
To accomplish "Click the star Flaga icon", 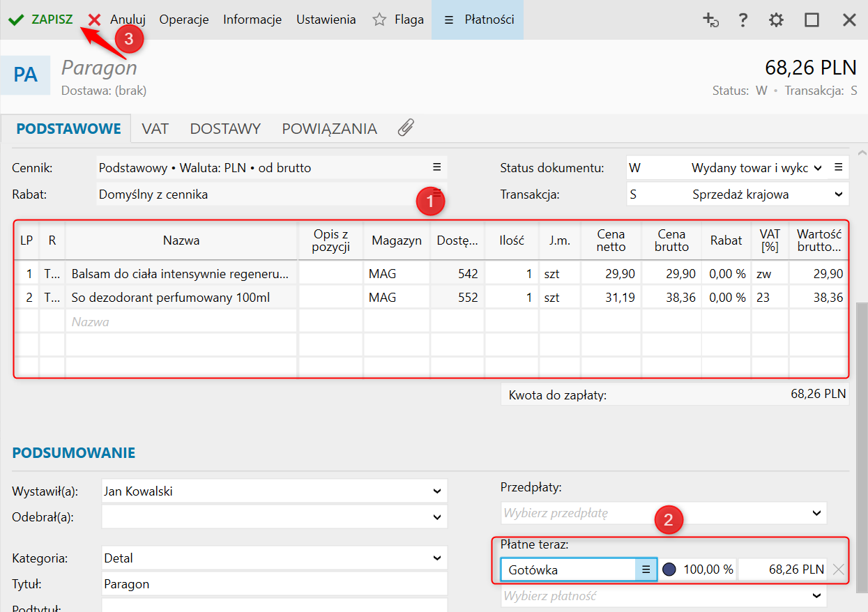I will pos(379,20).
